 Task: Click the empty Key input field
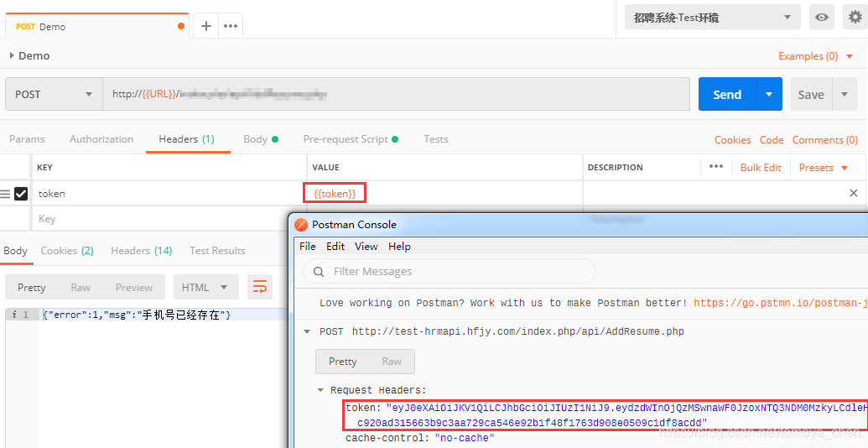169,219
